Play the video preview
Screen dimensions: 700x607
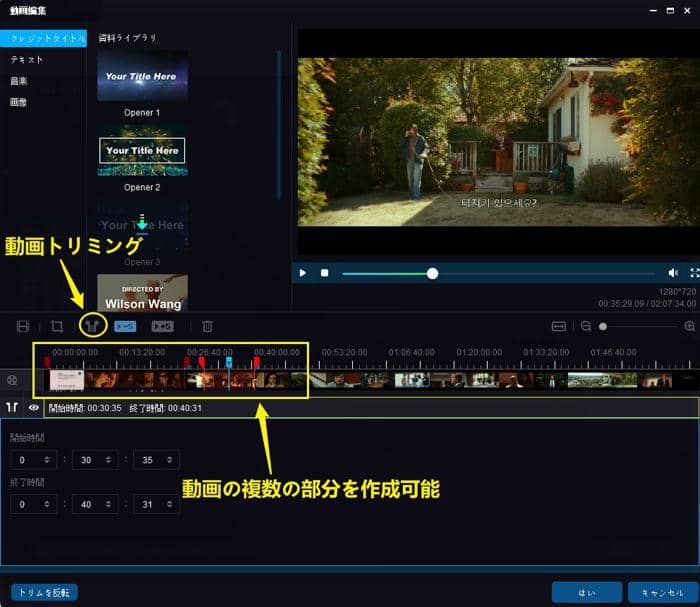(x=303, y=273)
